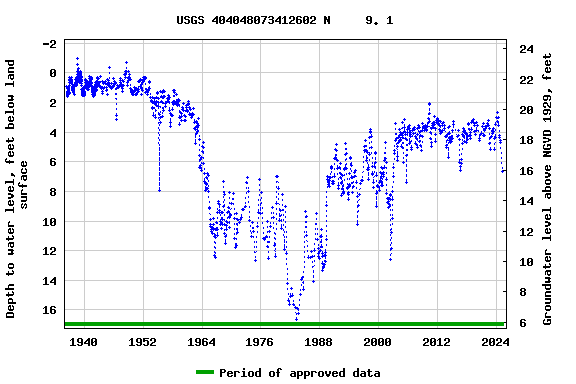The width and height of the screenshot is (576, 384).
Task: Click the x-axis label '1940'
Action: click(83, 342)
